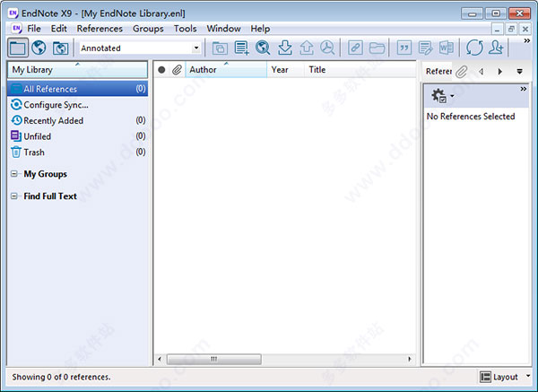The height and width of the screenshot is (392, 538).
Task: Click Copy to Local Library icon
Action: coord(220,48)
